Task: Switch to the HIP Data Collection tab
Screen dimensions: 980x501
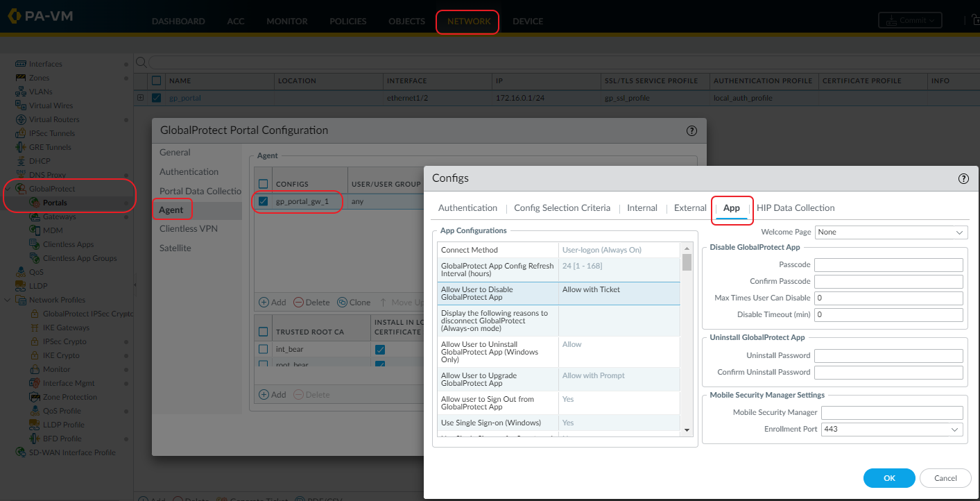Action: tap(796, 208)
